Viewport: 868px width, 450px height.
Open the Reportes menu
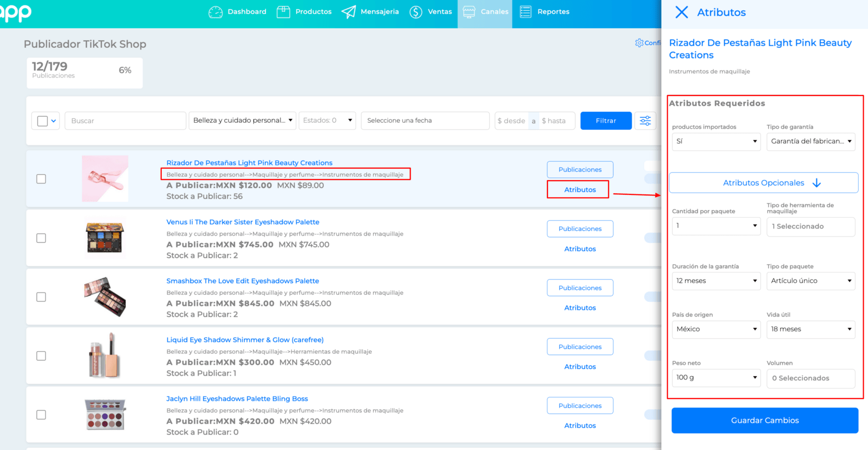click(553, 11)
